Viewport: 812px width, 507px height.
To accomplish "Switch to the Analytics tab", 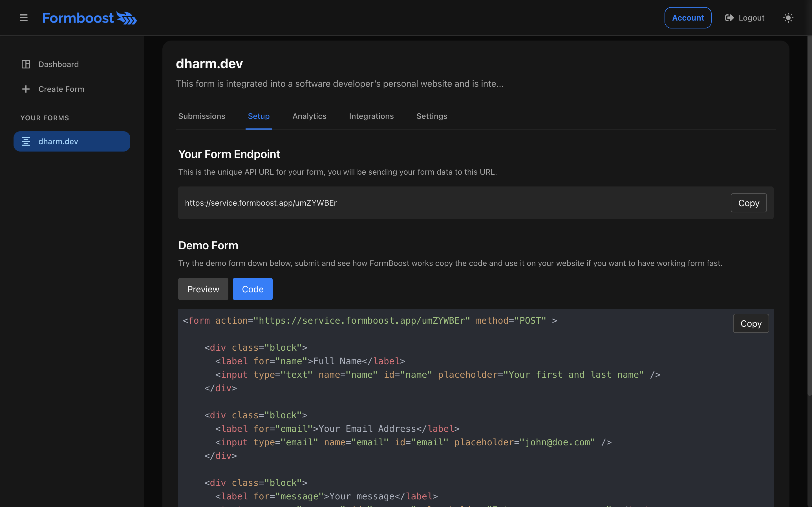I will [309, 116].
